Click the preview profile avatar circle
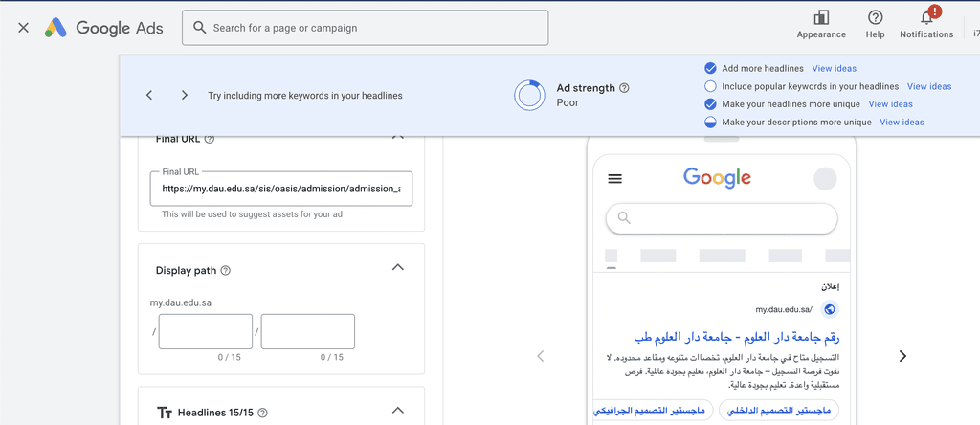The width and height of the screenshot is (980, 425). tap(825, 179)
